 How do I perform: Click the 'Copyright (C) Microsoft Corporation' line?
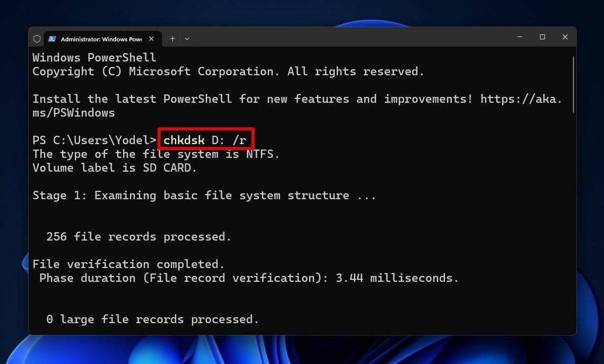pyautogui.click(x=228, y=71)
